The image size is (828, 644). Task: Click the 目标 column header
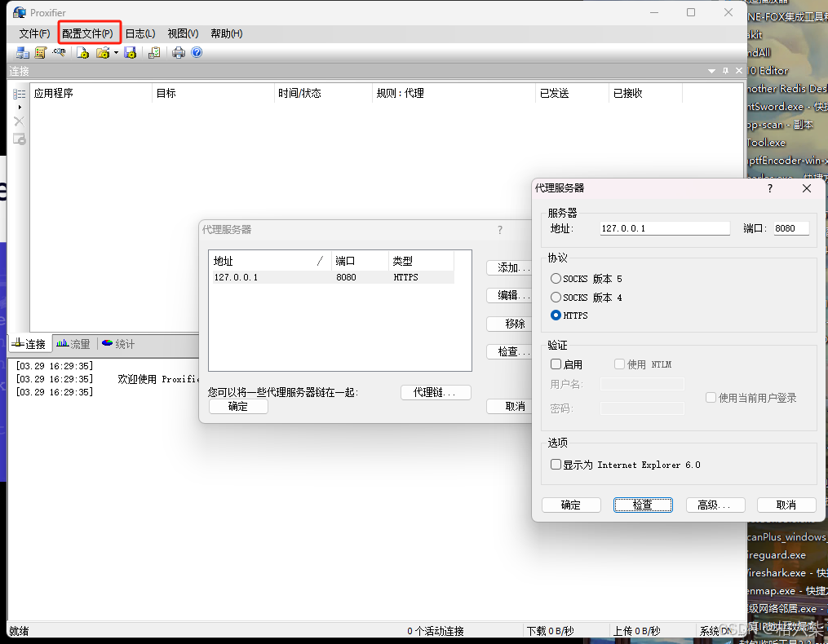point(214,94)
